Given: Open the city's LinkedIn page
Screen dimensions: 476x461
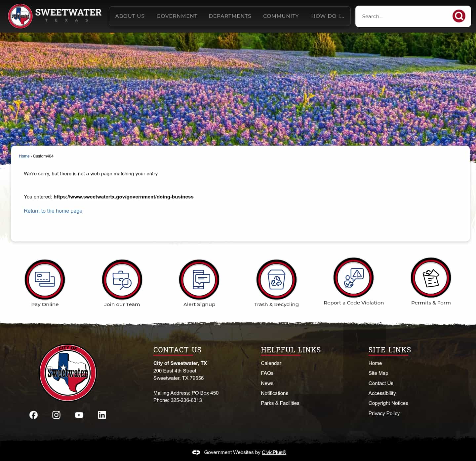Looking at the screenshot, I should point(102,415).
